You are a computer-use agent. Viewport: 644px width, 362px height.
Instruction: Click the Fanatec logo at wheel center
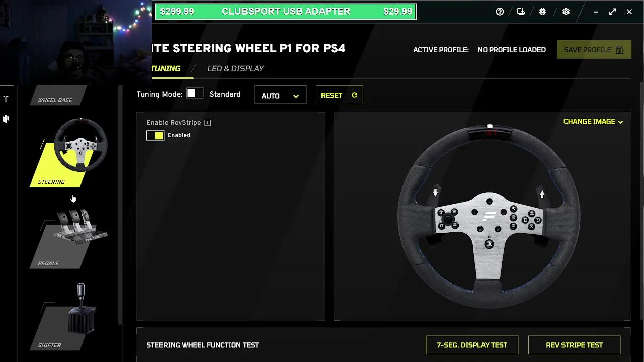tap(489, 216)
